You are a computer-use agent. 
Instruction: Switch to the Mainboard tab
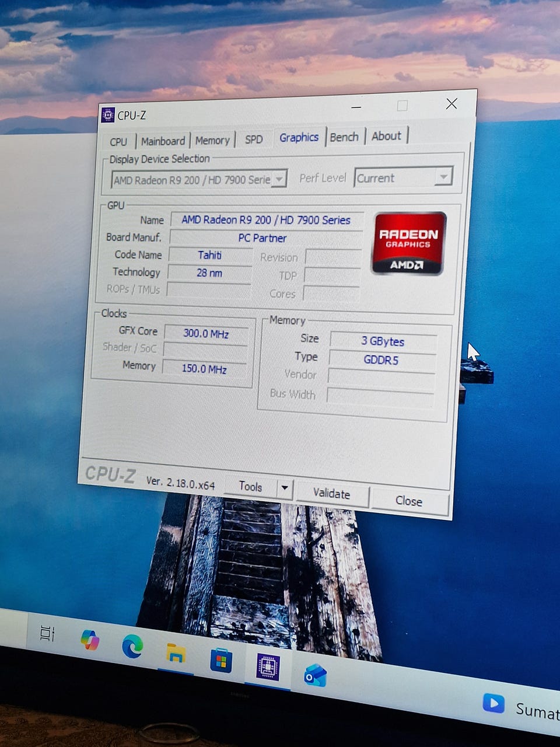[x=163, y=141]
